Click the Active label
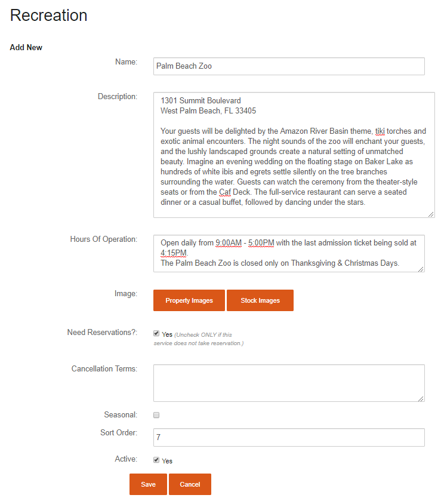Screen dimensions: 441x504 (x=126, y=459)
